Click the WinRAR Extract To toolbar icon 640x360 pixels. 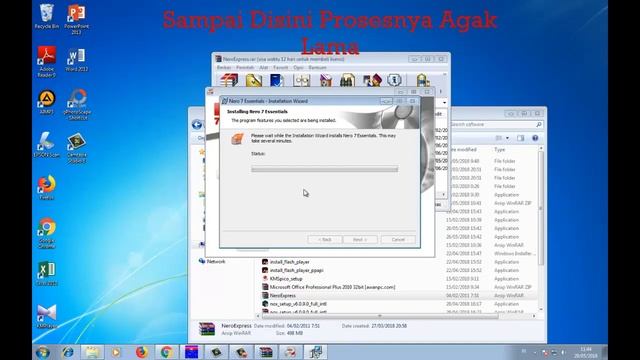[x=253, y=80]
